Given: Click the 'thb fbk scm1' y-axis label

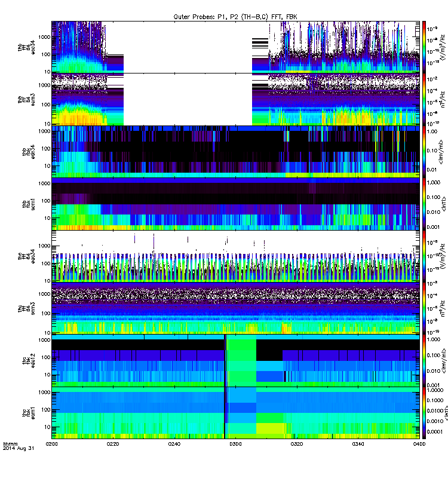Looking at the screenshot, I should pyautogui.click(x=28, y=204).
